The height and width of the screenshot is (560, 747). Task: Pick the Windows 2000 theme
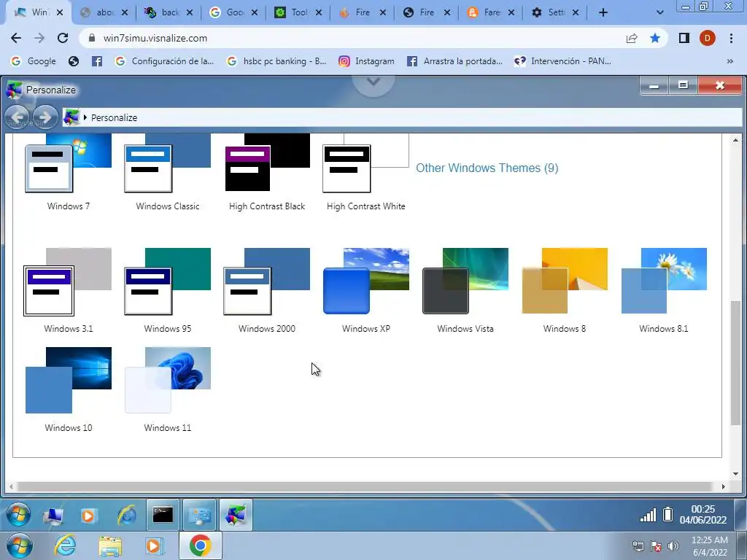click(x=267, y=290)
